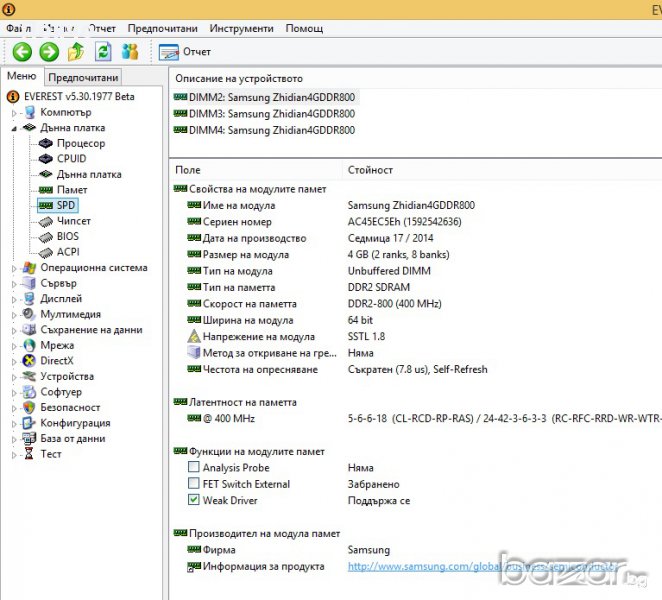
Task: Select the CPUID item in the tree
Action: click(71, 158)
